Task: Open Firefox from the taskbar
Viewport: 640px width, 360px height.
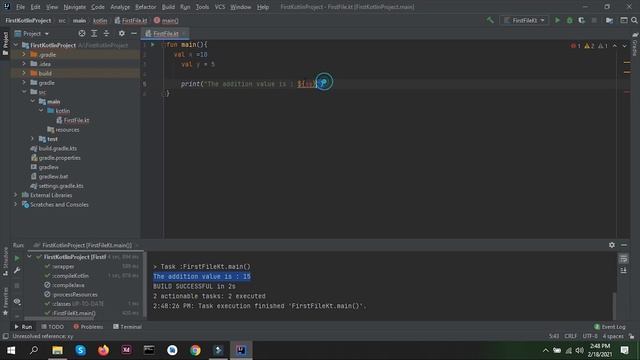Action: coord(103,350)
